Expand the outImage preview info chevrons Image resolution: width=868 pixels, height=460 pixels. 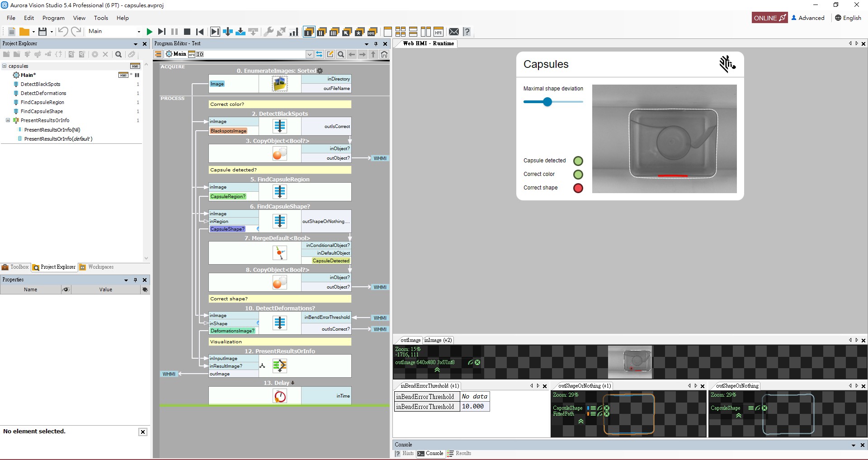coord(437,370)
